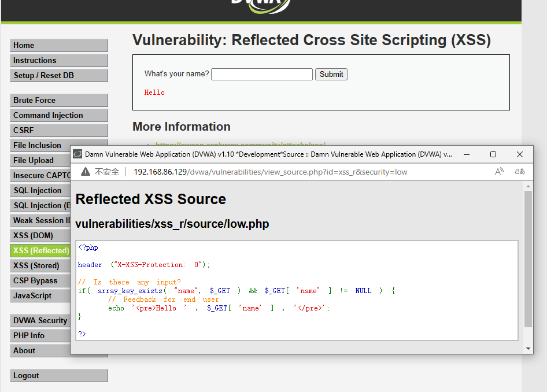547x392 pixels.
Task: Go to Command Injection vulnerability
Action: 59,115
